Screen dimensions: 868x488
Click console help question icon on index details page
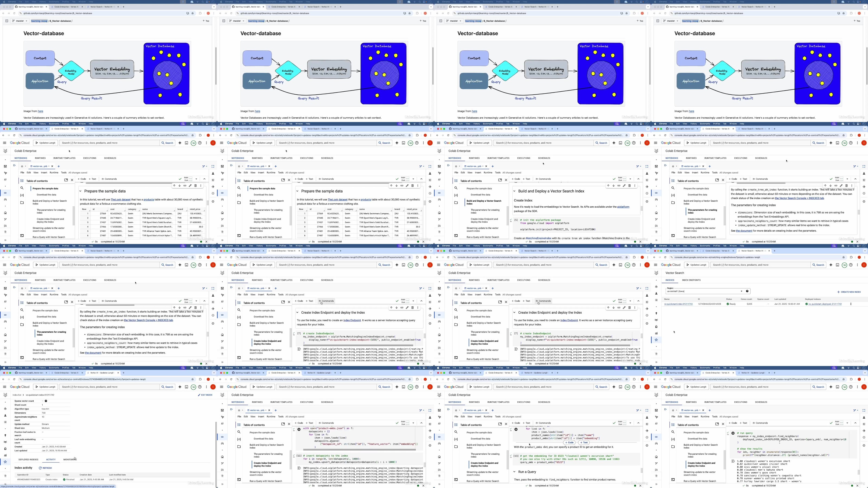200,387
